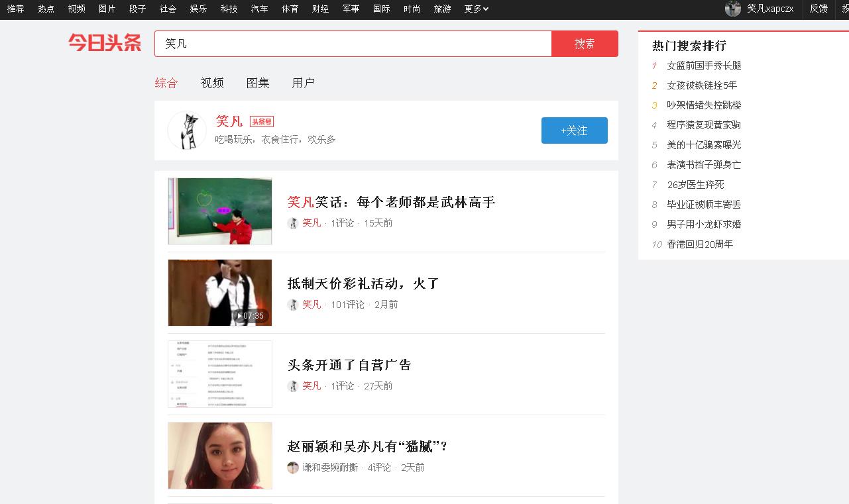Expand the 更多 dropdown in top nav
This screenshot has width=849, height=504.
pyautogui.click(x=477, y=9)
